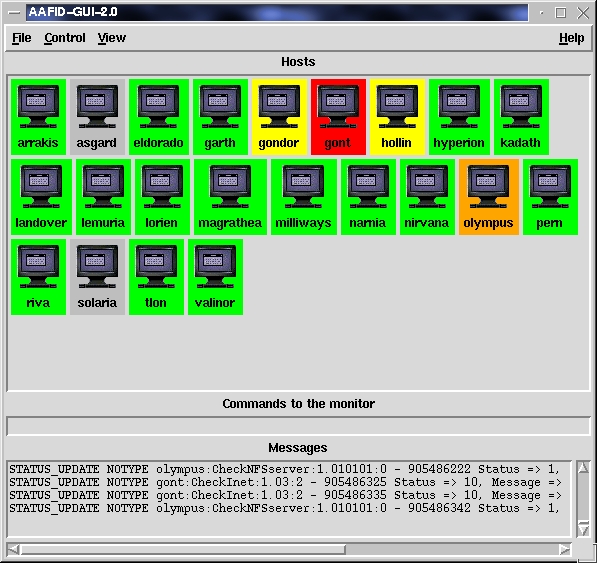Open the View menu
The height and width of the screenshot is (563, 597).
[112, 38]
